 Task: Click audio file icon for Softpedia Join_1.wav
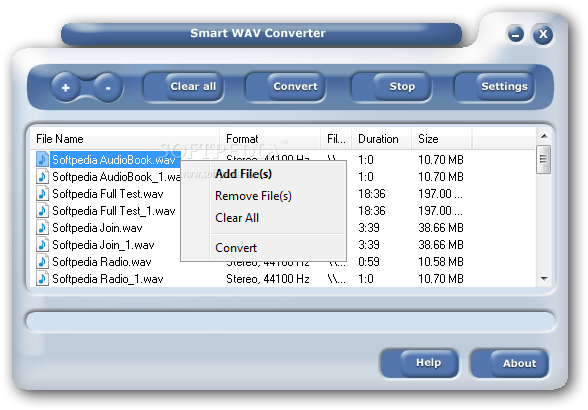pos(42,245)
